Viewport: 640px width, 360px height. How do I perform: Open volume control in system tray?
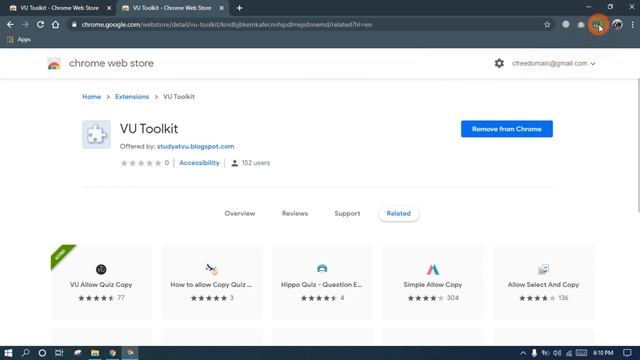(557, 353)
